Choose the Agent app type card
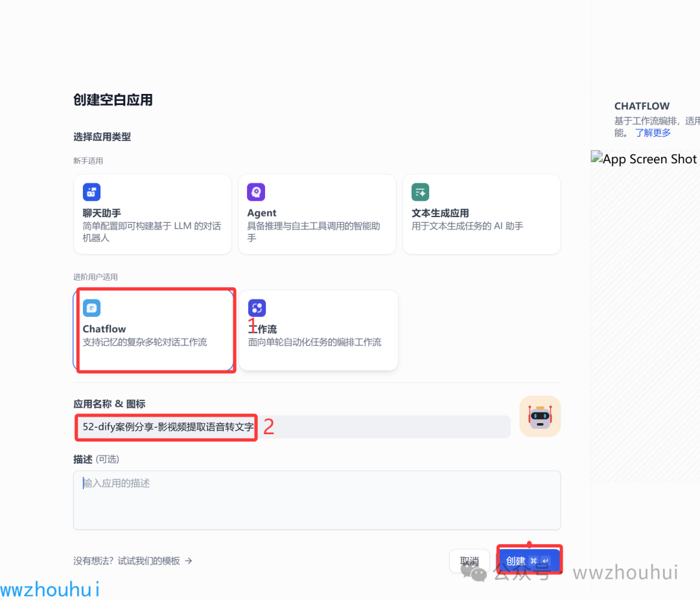The width and height of the screenshot is (700, 600). click(x=317, y=214)
